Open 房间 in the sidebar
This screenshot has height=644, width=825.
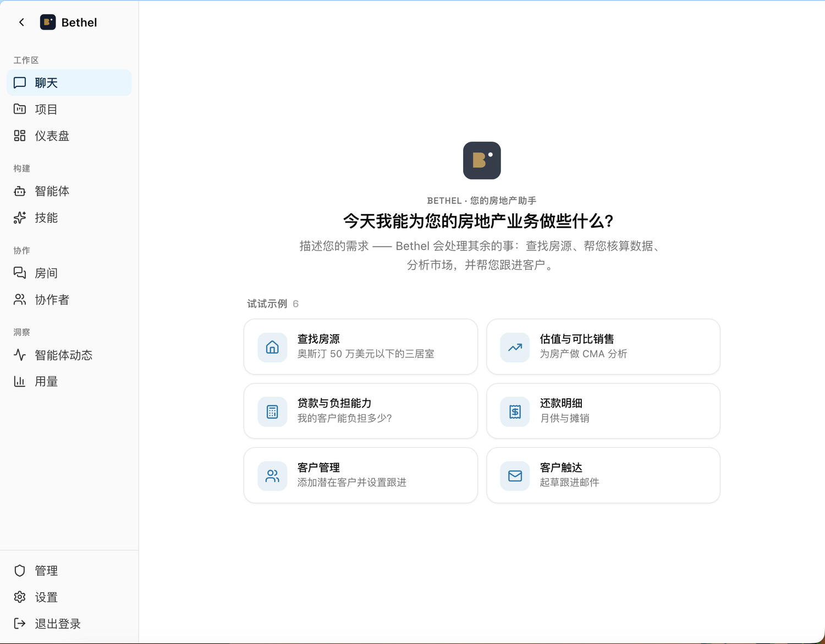(69, 273)
